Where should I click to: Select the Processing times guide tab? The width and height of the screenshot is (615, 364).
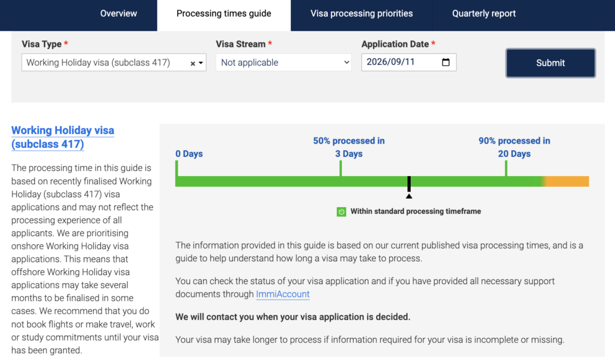pyautogui.click(x=223, y=14)
